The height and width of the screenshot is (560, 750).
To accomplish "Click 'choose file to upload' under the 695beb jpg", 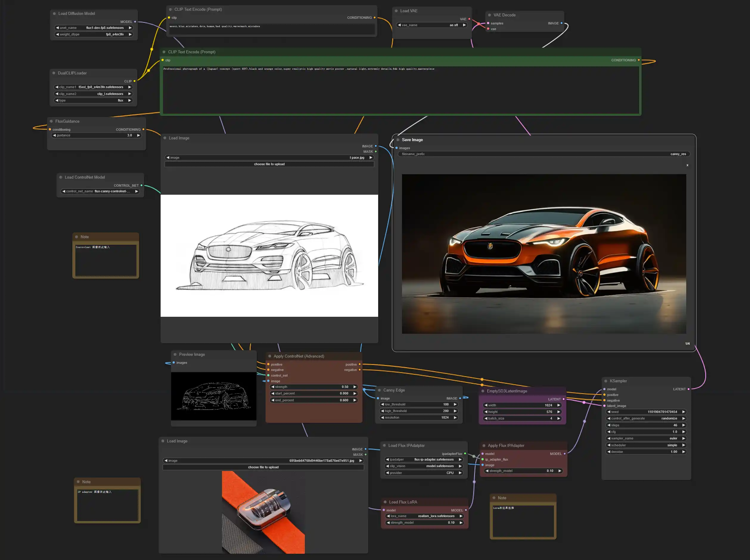I will (263, 467).
